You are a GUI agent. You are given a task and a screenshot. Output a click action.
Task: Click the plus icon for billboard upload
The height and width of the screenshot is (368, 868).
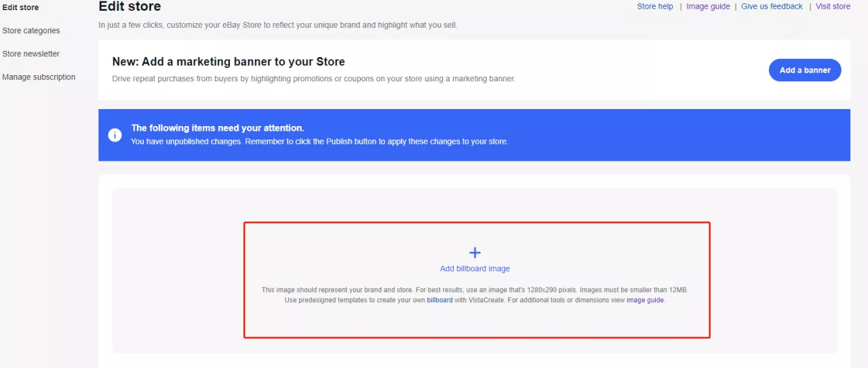click(x=475, y=253)
